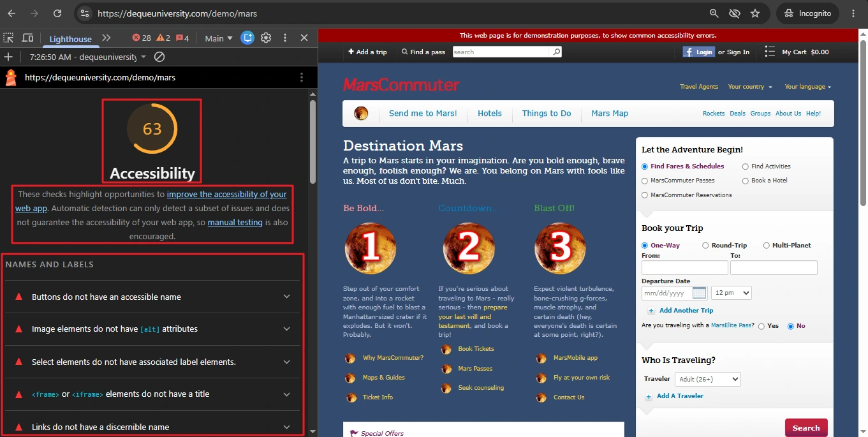Open Hotels nav item
Viewport: 868px width, 437px height.
pos(490,114)
